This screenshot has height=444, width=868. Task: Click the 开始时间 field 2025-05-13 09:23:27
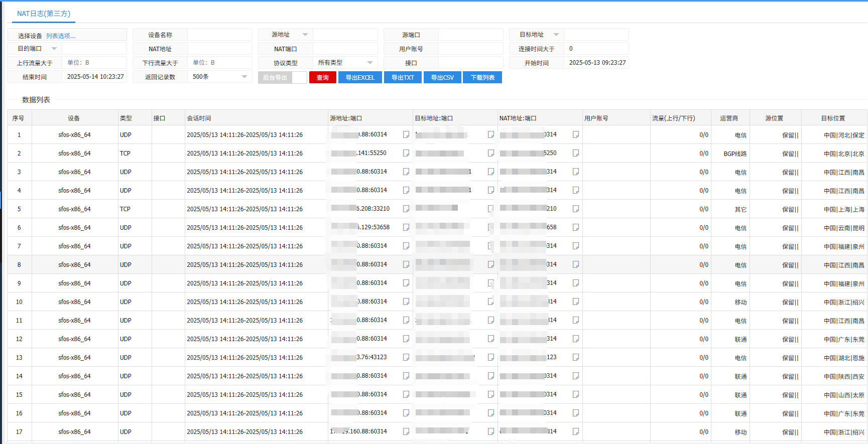click(x=596, y=63)
